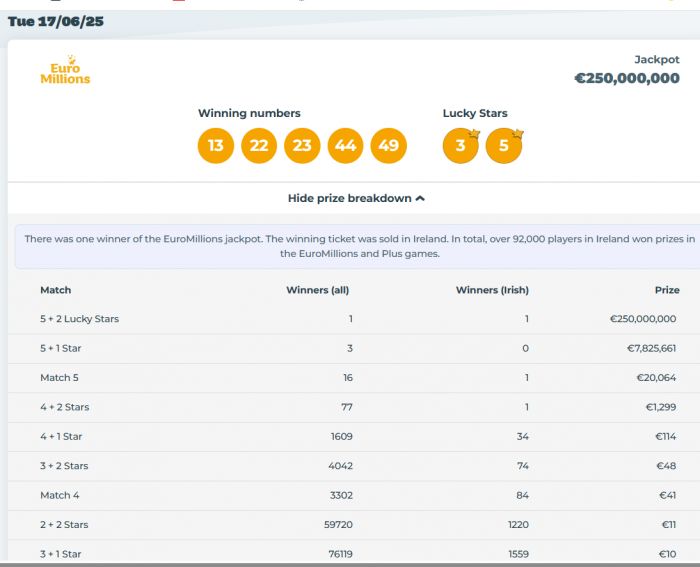Click the 3 + 2 Stars row label

(64, 466)
